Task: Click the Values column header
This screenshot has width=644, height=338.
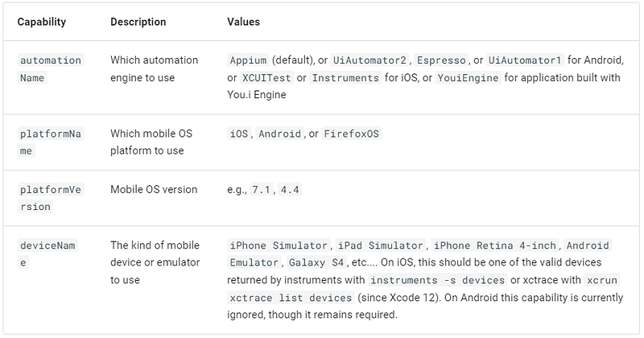Action: tap(243, 22)
